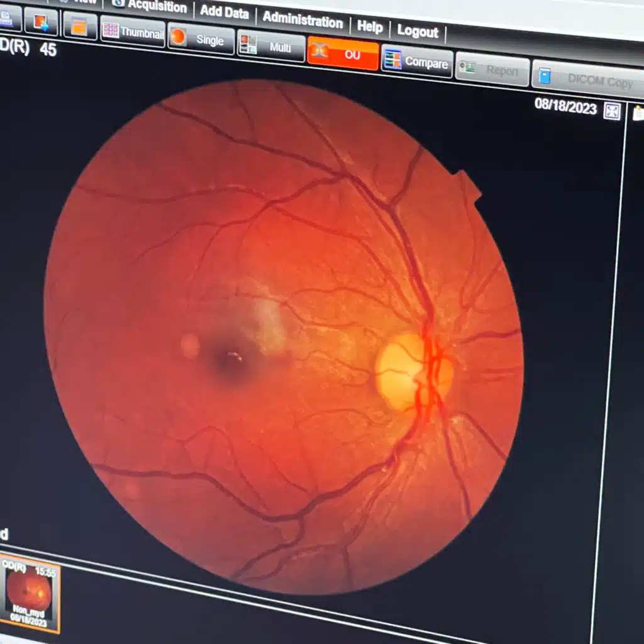Switch to Thumbnail view

click(133, 31)
